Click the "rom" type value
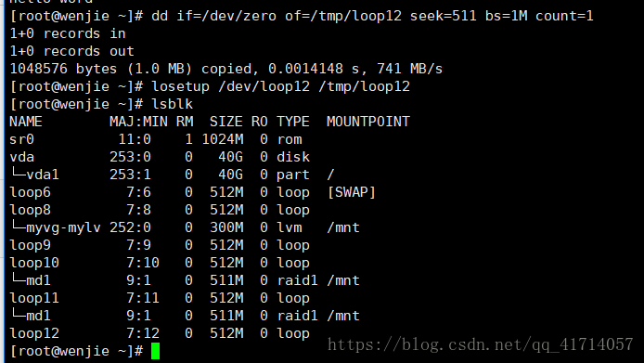Screen dimensions: 644x363 290,139
